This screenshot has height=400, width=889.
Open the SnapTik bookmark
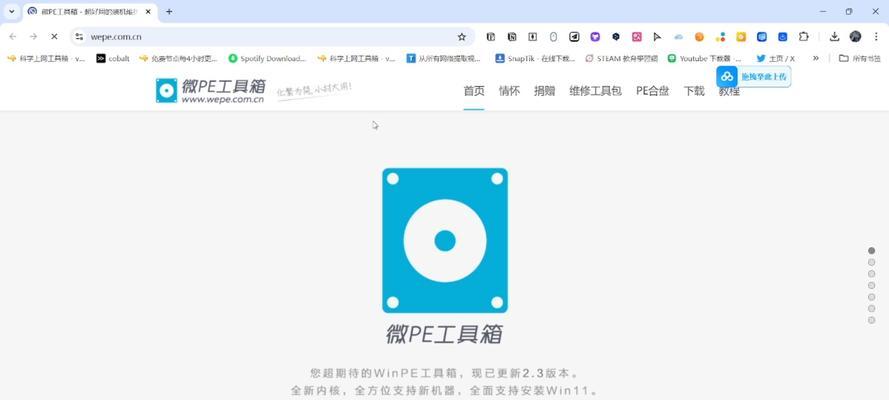pyautogui.click(x=535, y=58)
